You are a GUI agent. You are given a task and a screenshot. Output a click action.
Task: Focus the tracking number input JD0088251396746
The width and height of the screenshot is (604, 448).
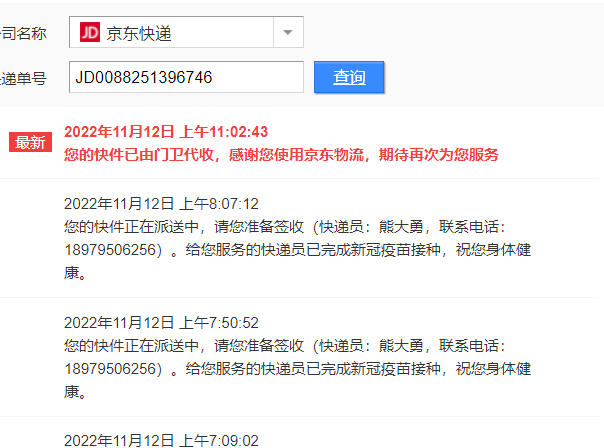tap(186, 77)
